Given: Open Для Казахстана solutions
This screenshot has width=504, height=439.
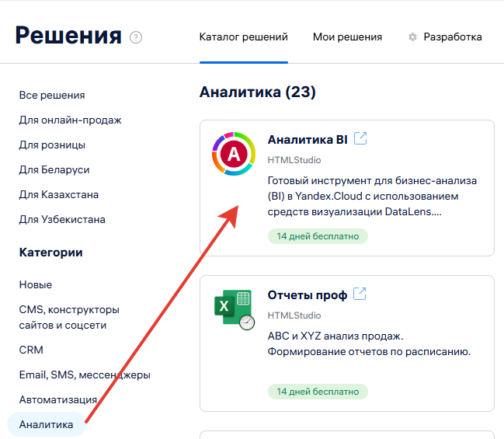Looking at the screenshot, I should click(x=58, y=194).
